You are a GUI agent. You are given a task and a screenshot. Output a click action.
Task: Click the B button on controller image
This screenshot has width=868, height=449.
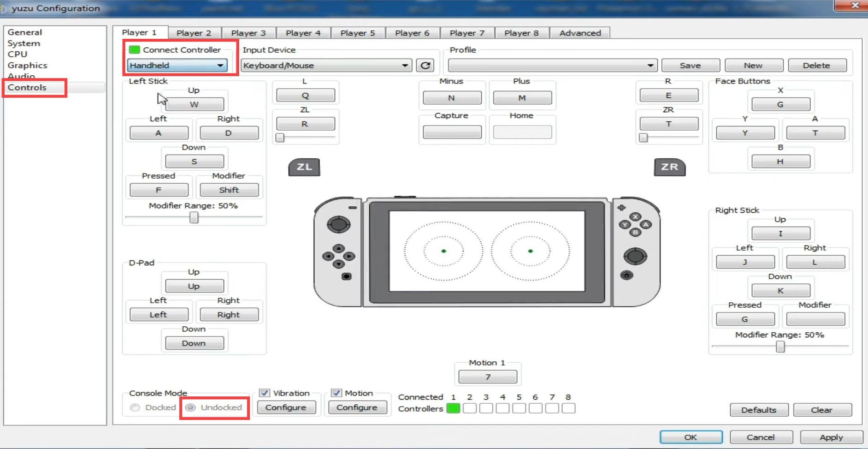(x=635, y=232)
